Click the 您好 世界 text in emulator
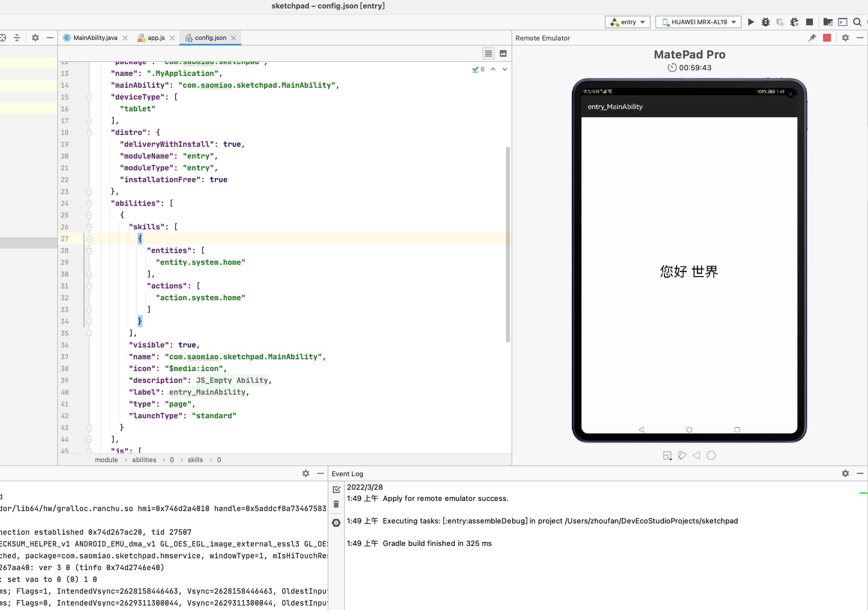This screenshot has width=868, height=610. (689, 272)
